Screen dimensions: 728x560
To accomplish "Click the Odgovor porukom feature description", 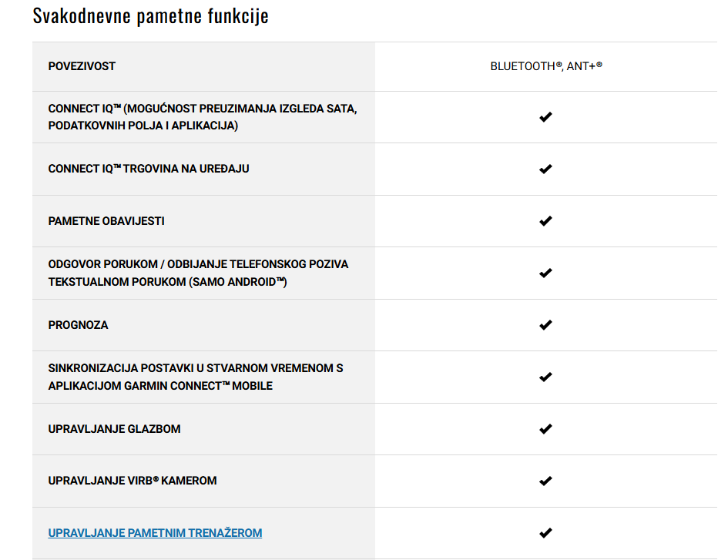I will [x=198, y=273].
